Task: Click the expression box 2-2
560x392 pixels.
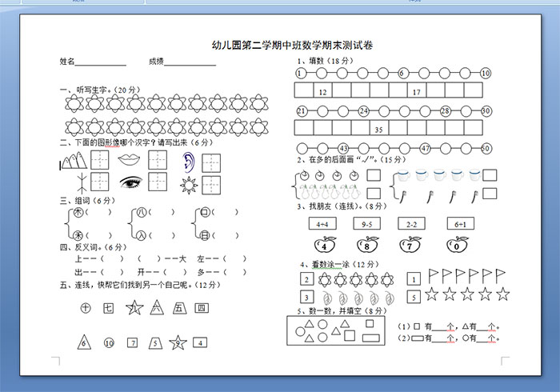Action: [x=411, y=224]
